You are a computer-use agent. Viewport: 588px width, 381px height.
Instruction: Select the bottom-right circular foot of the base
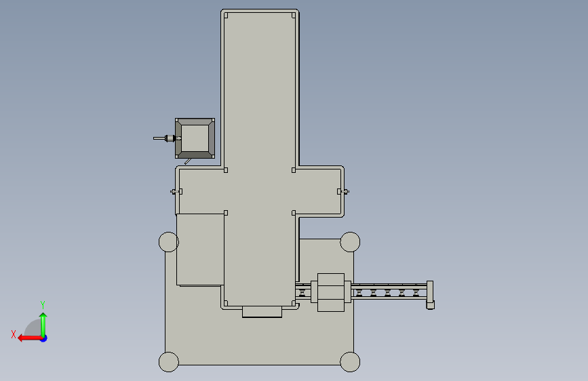(x=350, y=362)
